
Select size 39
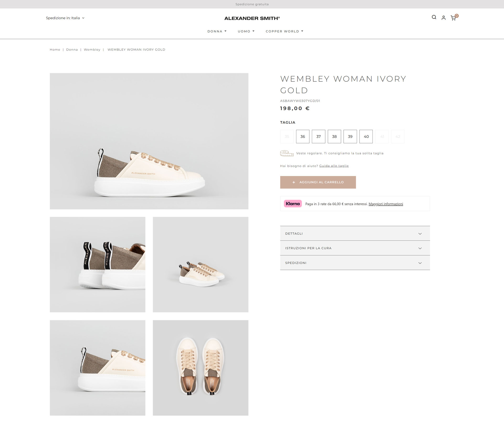[350, 137]
